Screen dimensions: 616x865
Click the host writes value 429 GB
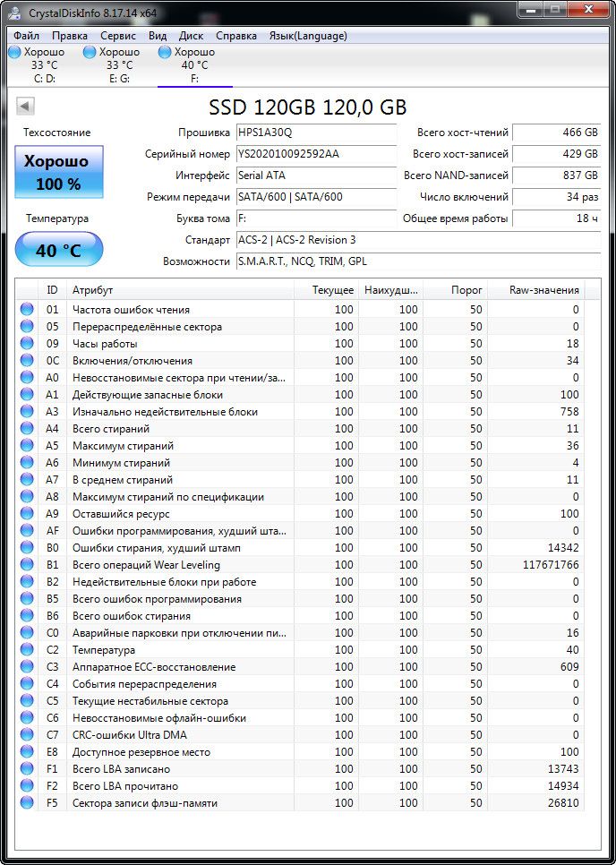click(x=556, y=154)
